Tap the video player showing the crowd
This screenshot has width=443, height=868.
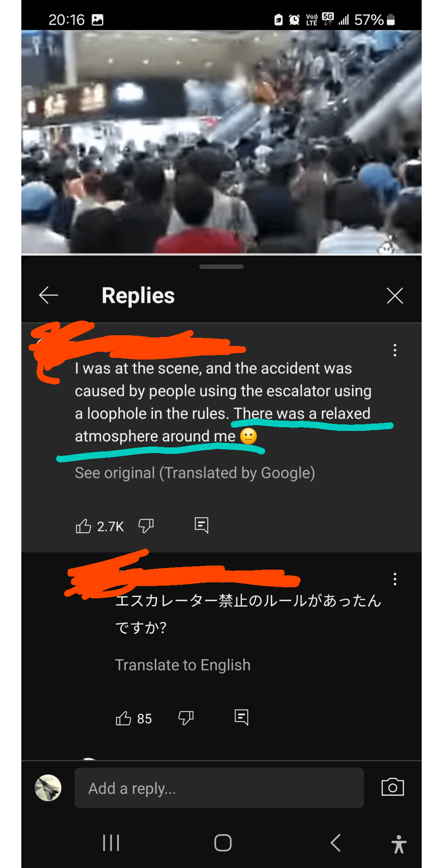coord(221,142)
